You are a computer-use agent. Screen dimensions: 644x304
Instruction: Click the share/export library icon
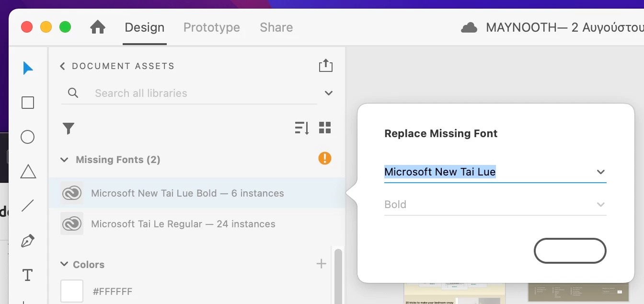click(326, 65)
